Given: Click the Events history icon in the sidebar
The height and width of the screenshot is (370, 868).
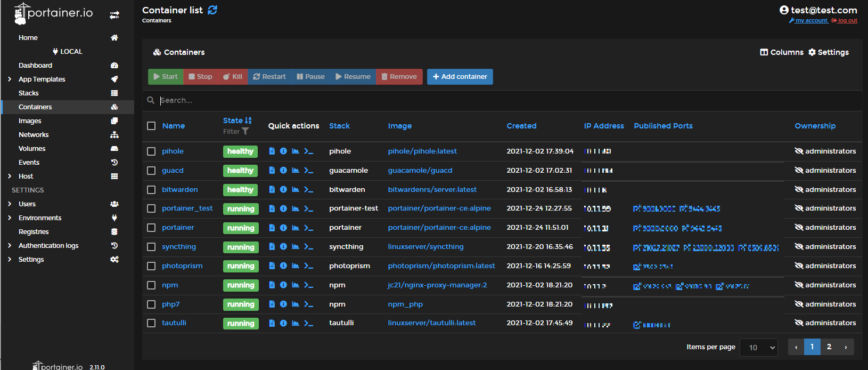Looking at the screenshot, I should [114, 163].
